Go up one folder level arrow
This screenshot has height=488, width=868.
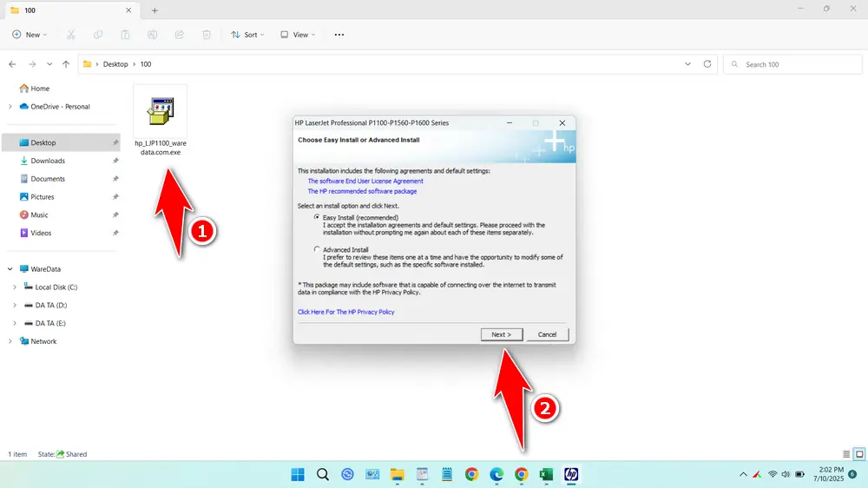66,64
